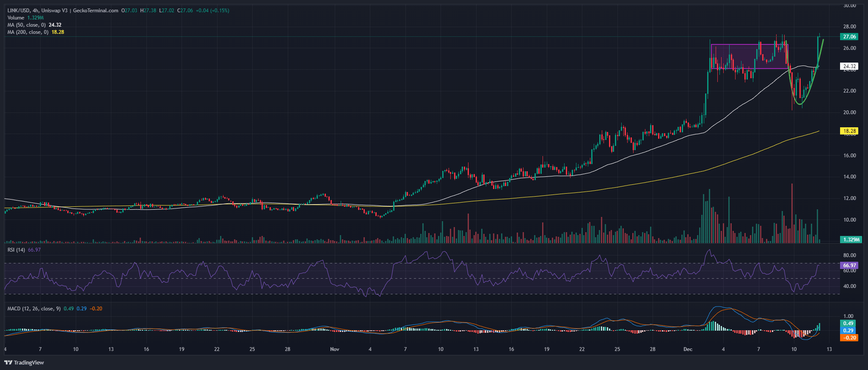Select the LINK/USD 4h Uniswap V3 chart title
The width and height of the screenshot is (868, 370).
63,11
